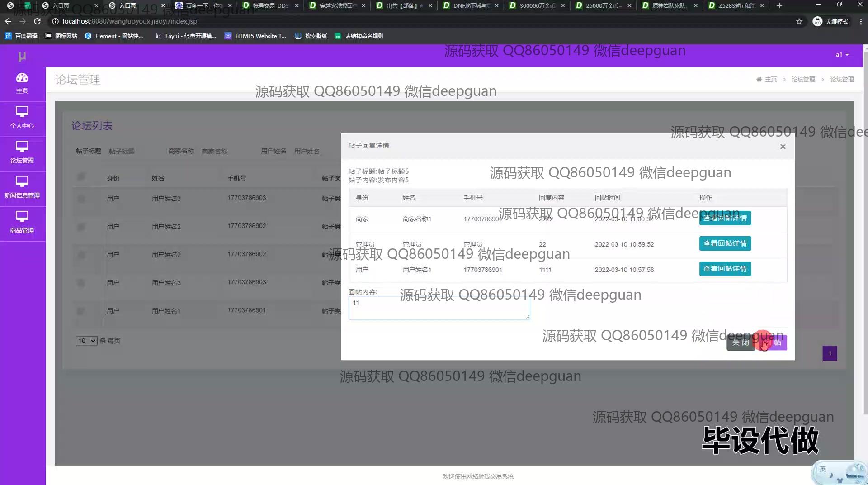Click the 关闭 button in the dialog
Image resolution: width=868 pixels, height=485 pixels.
coord(740,342)
